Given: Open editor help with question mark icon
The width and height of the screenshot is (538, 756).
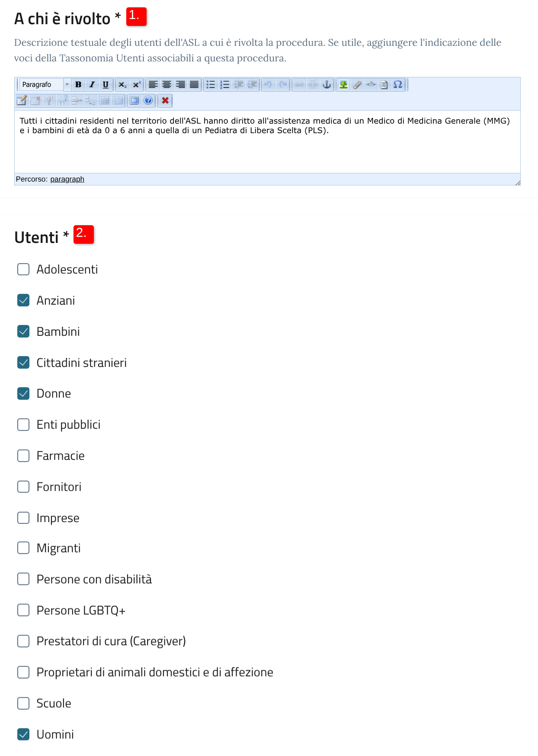Looking at the screenshot, I should [148, 101].
